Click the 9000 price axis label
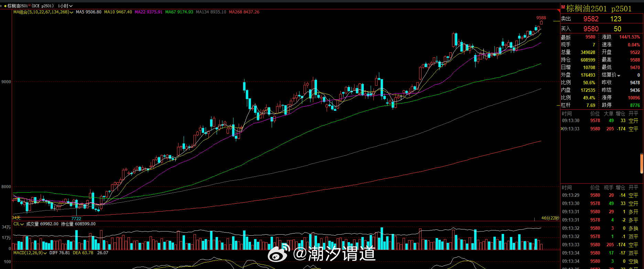 [6, 82]
